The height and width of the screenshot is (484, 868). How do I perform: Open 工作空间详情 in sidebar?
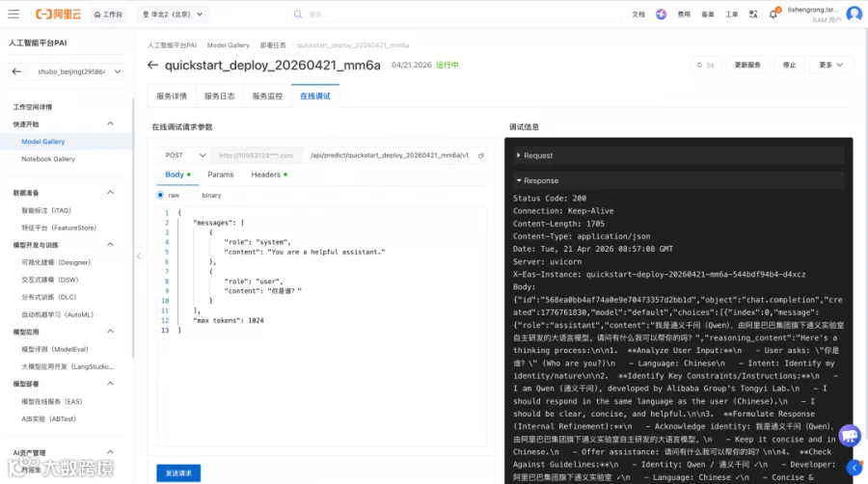(x=33, y=107)
